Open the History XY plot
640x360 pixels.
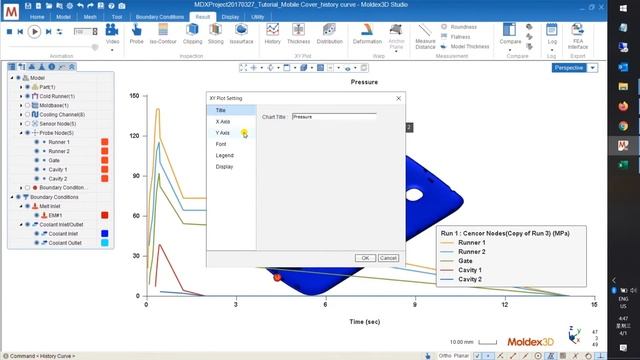pos(272,34)
